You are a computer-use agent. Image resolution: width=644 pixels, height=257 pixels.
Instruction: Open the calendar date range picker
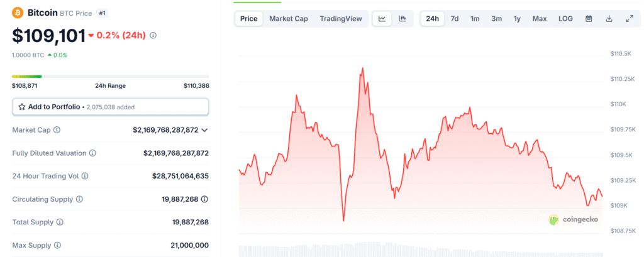(x=589, y=19)
